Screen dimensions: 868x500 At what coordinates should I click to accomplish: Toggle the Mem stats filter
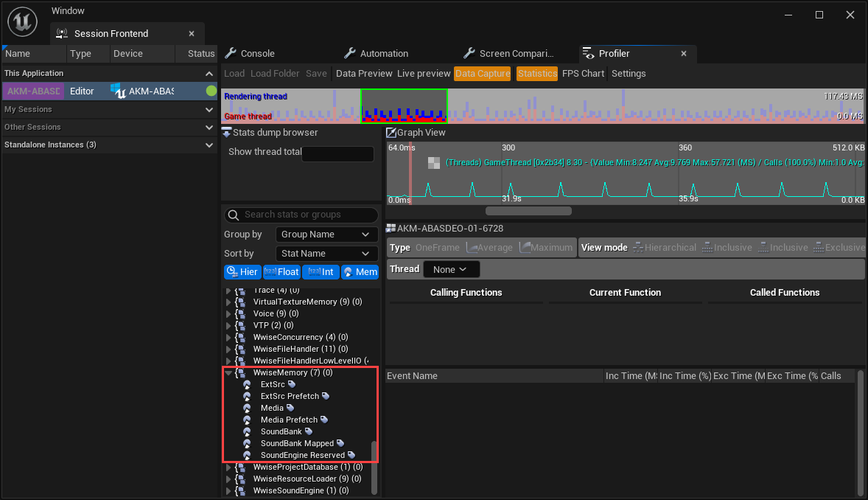pyautogui.click(x=360, y=272)
